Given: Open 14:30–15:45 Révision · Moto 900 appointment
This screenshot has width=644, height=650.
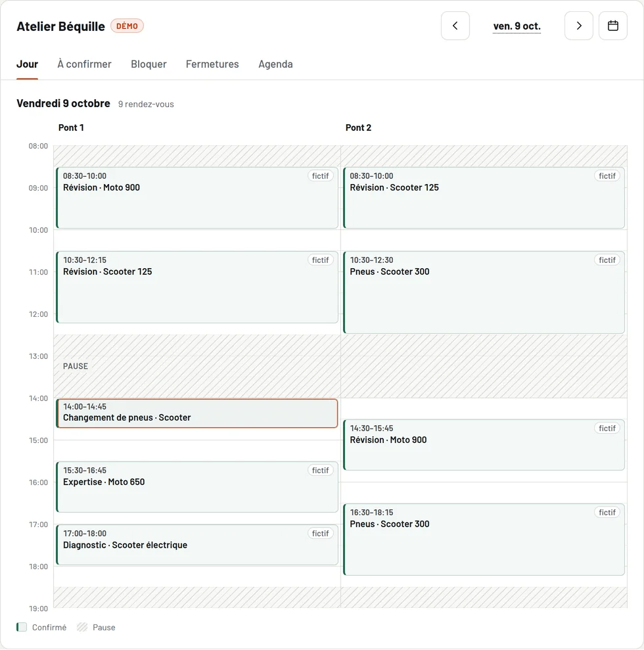Looking at the screenshot, I should click(x=484, y=445).
